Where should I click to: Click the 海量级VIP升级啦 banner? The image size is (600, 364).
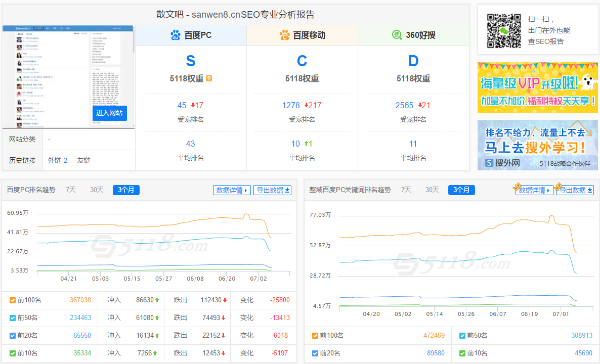538,87
